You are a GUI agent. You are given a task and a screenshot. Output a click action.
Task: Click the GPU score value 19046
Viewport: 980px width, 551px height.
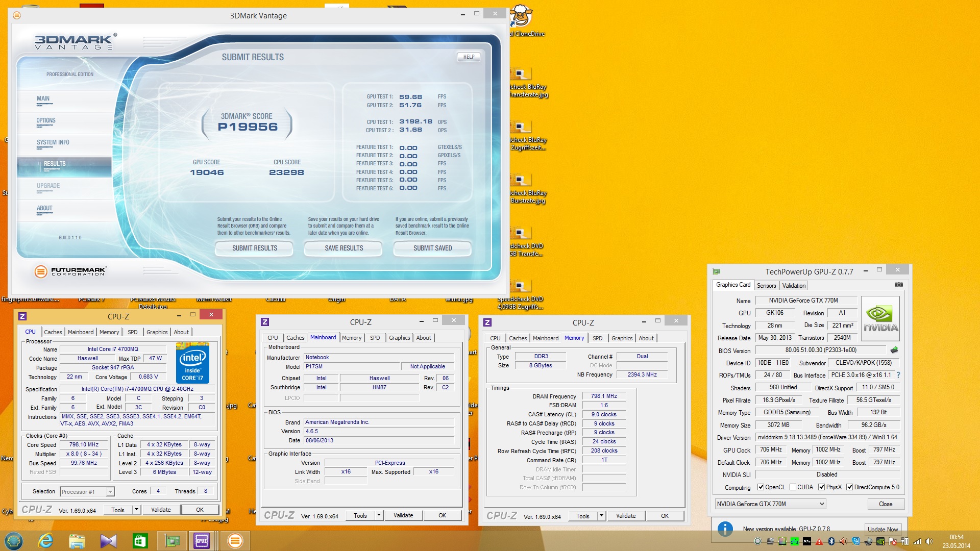click(207, 172)
